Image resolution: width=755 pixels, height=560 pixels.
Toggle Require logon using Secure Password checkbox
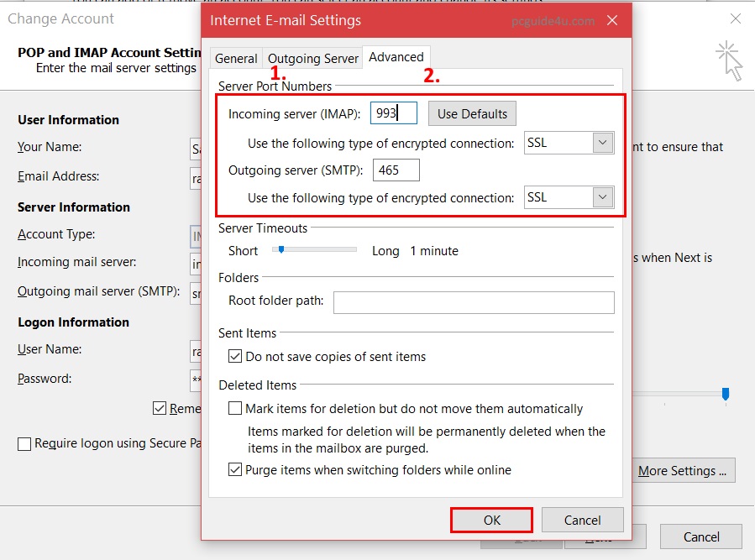(x=24, y=444)
